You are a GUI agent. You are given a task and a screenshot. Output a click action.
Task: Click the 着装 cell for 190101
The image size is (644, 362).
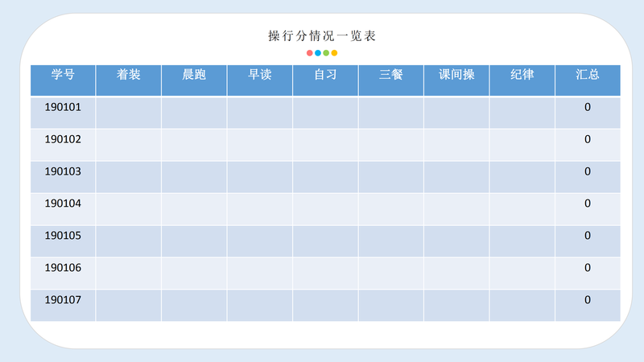click(x=129, y=113)
